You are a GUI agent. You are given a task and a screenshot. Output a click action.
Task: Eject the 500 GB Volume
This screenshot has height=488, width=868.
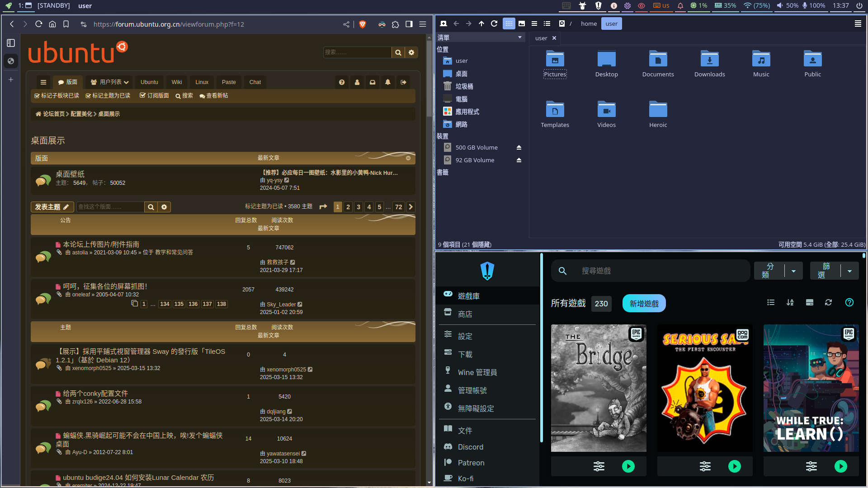click(519, 147)
